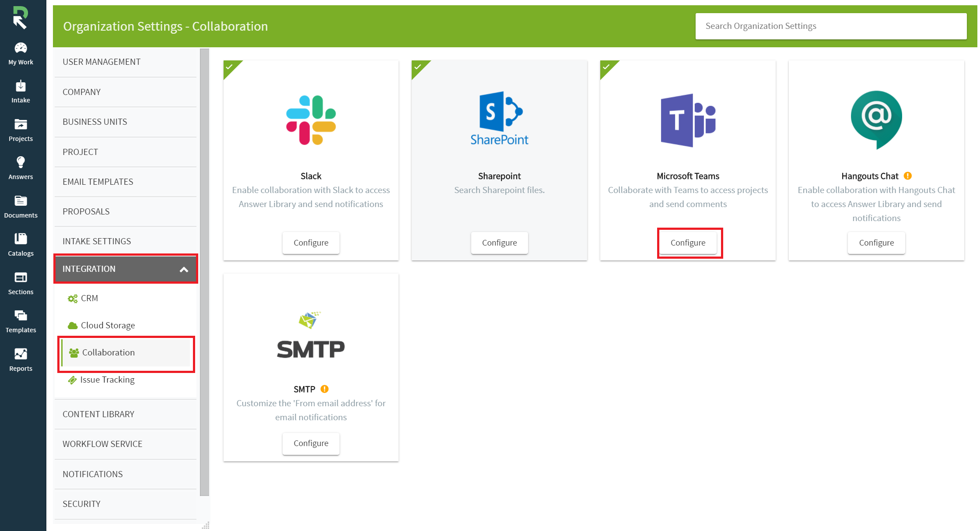Expand the Content Library section
980x531 pixels.
coord(125,414)
